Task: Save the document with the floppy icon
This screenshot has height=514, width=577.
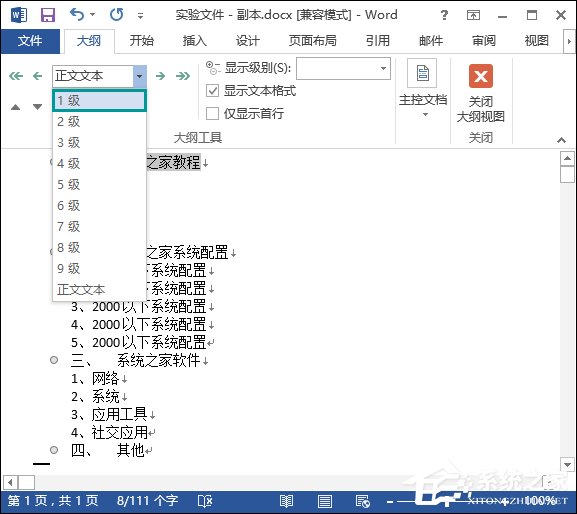Action: (x=48, y=15)
